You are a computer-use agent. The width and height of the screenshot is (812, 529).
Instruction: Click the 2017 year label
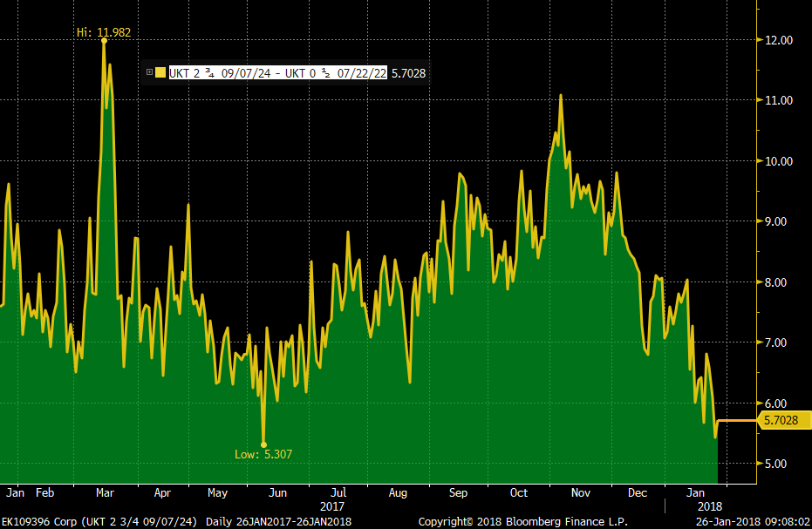[332, 506]
